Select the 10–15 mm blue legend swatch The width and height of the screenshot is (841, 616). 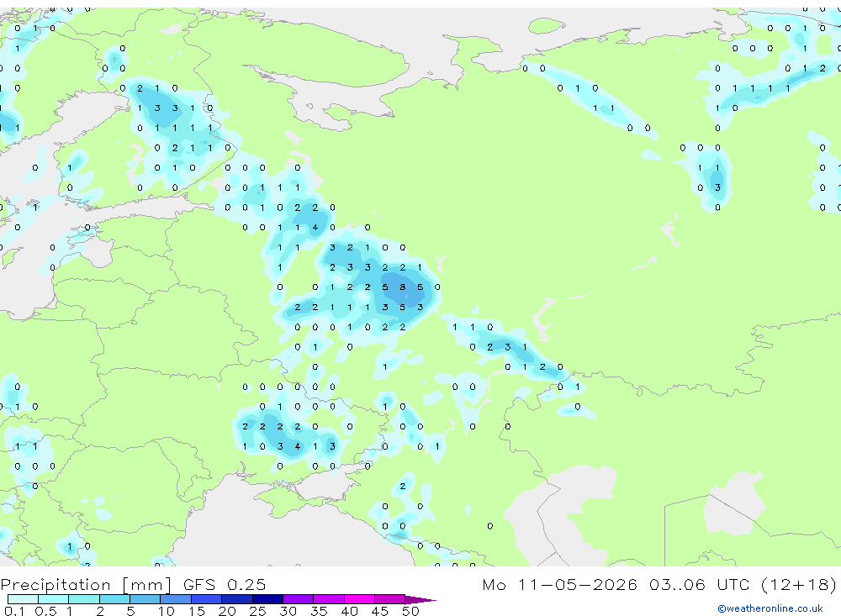click(176, 599)
